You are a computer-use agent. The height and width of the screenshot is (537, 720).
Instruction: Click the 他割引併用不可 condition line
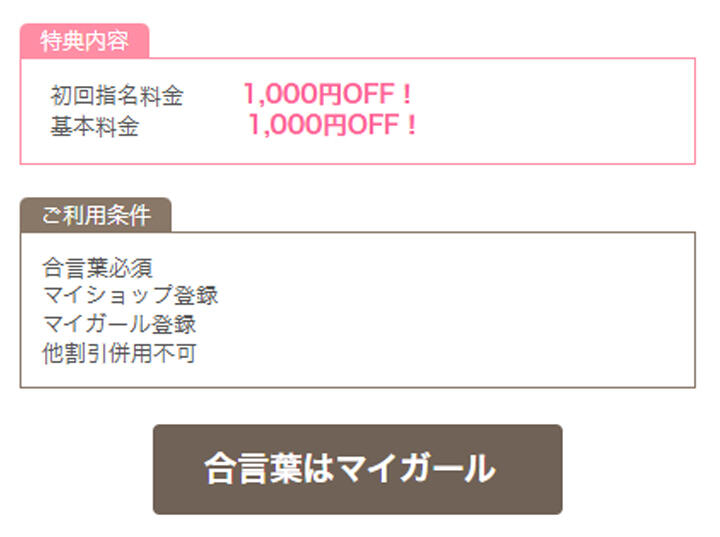(120, 352)
